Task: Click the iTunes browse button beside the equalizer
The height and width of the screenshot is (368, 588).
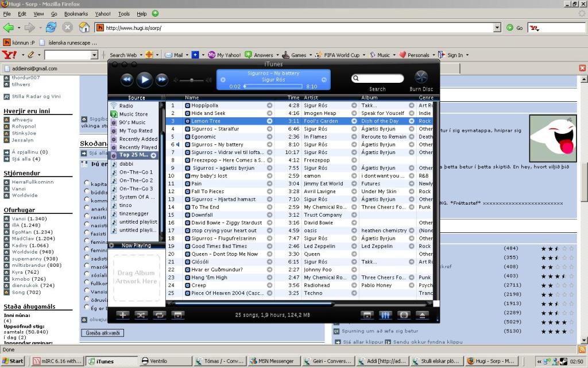Action: pos(367,315)
